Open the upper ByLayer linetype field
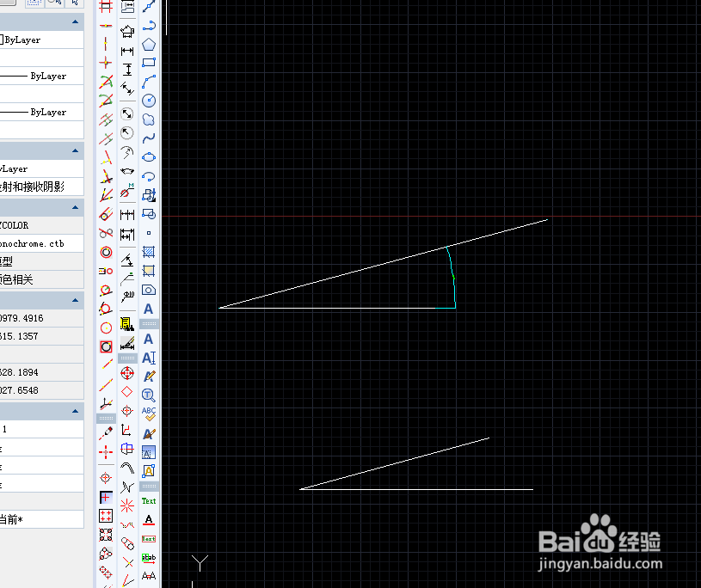 (41, 76)
